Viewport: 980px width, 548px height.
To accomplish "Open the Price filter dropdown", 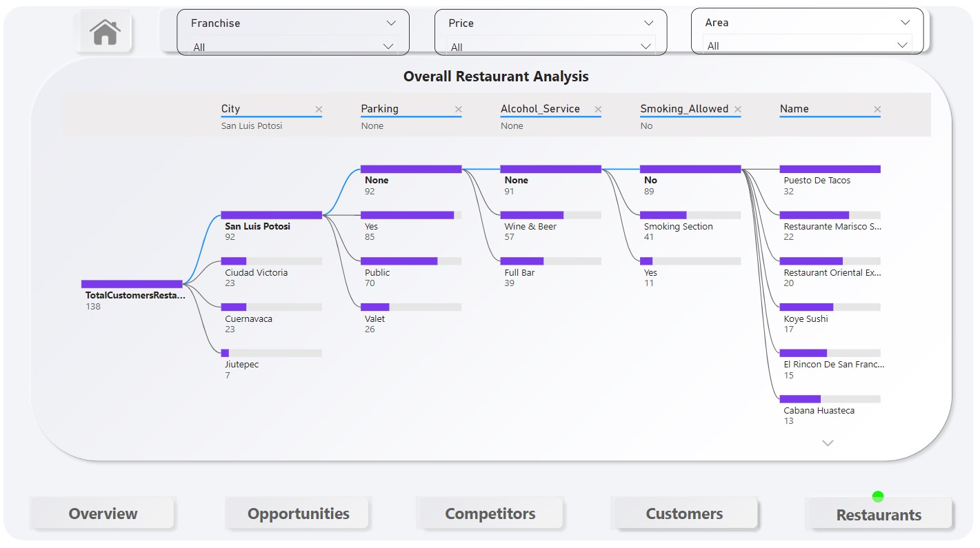I will coord(648,23).
